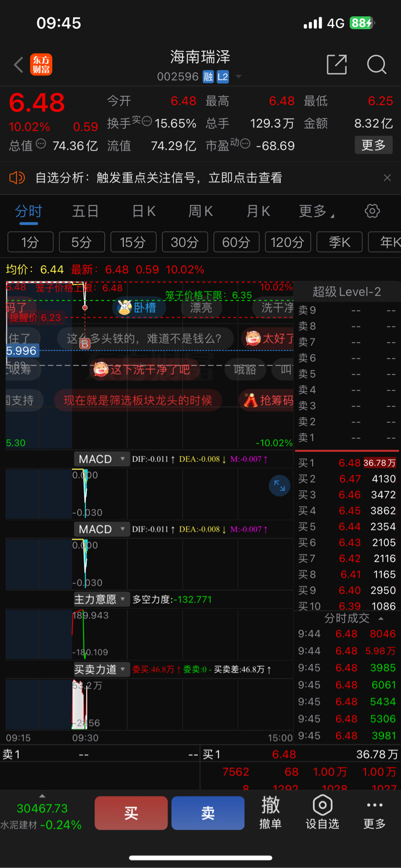Switch to the 周K tab
Screen dimensions: 401x868
pyautogui.click(x=200, y=212)
